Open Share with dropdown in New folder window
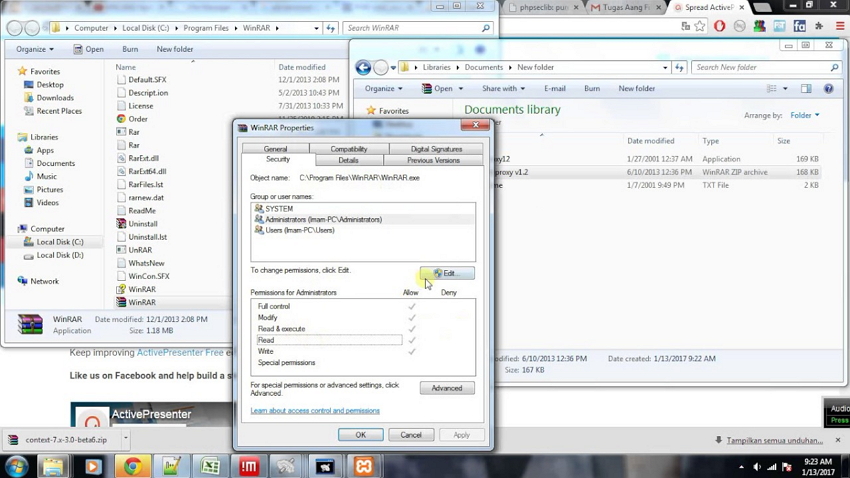850x478 pixels. [503, 88]
